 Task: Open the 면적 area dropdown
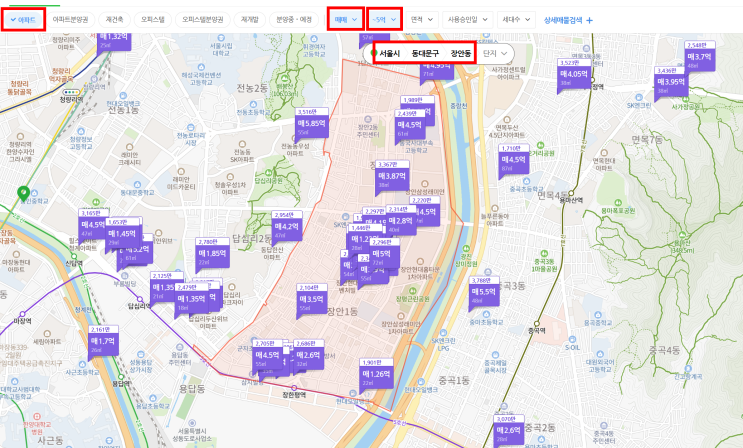(422, 20)
